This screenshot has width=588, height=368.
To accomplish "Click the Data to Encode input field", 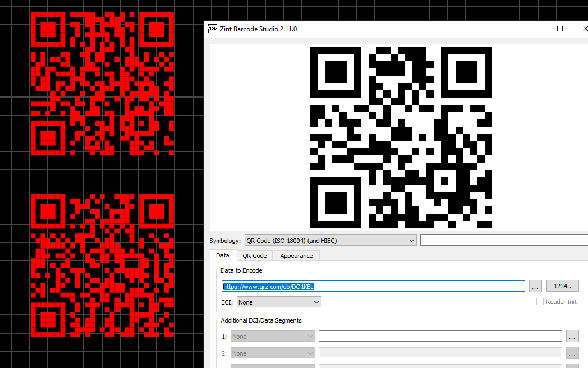I will (373, 286).
